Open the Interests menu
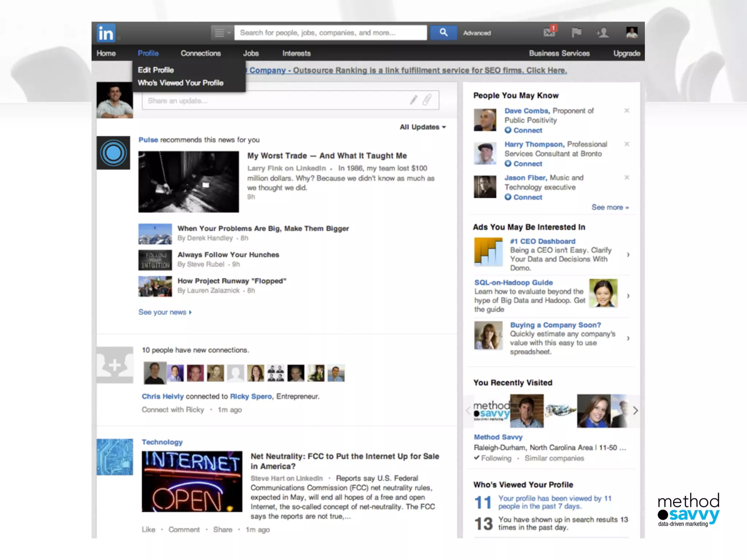Image resolution: width=747 pixels, height=560 pixels. coord(296,53)
